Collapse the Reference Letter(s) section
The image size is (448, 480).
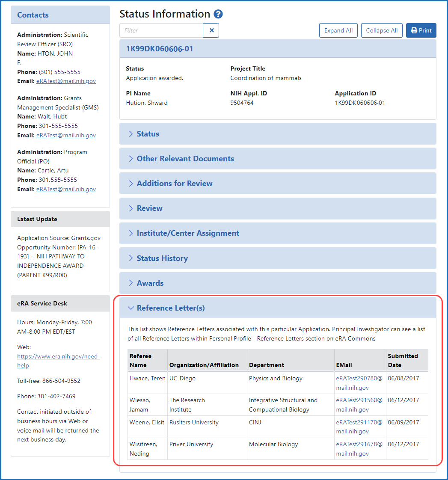(x=170, y=308)
